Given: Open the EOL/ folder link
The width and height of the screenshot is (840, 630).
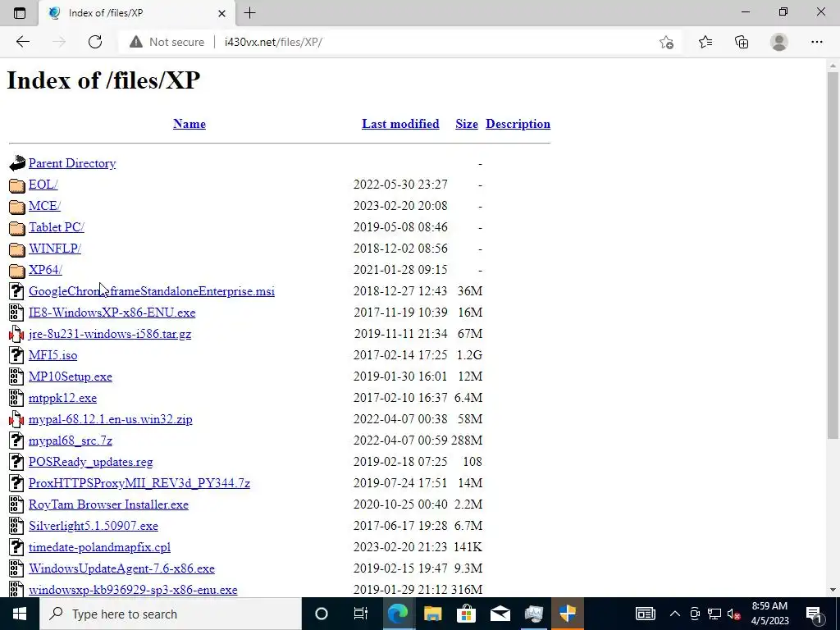Looking at the screenshot, I should 43,185.
